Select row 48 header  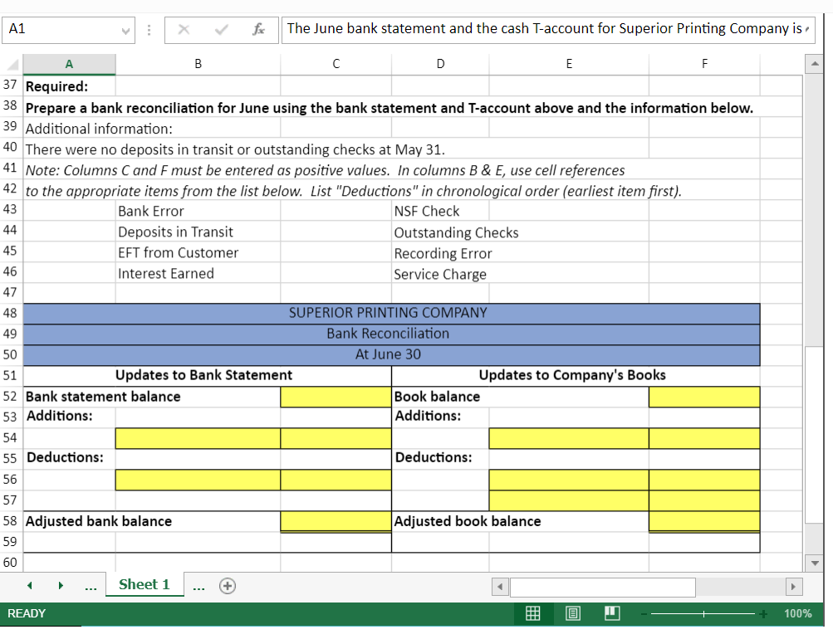click(x=11, y=313)
